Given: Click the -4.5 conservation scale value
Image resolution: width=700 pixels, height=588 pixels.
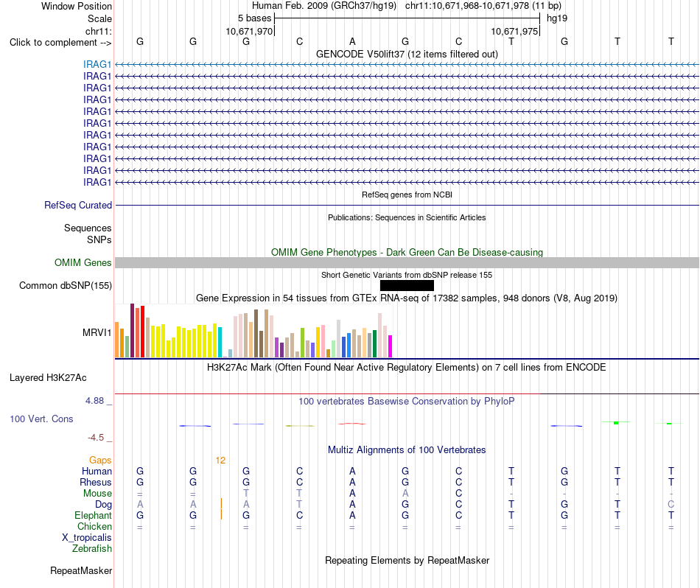Looking at the screenshot, I should (x=96, y=438).
